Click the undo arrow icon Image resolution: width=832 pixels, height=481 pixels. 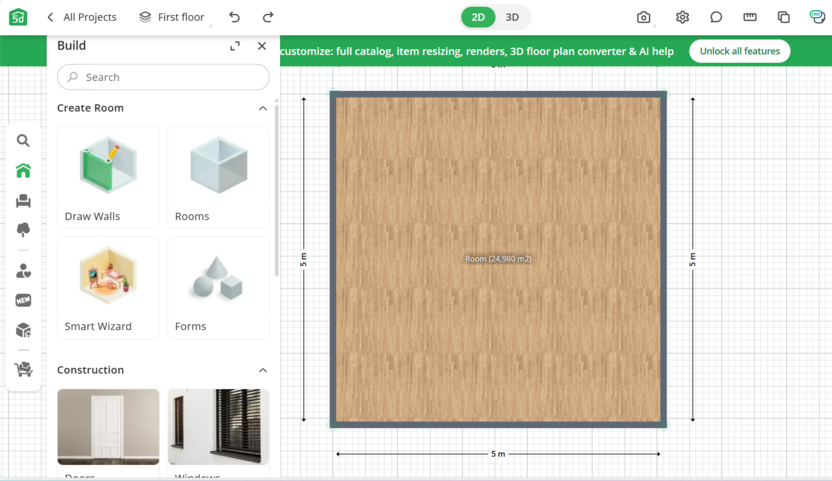point(234,17)
